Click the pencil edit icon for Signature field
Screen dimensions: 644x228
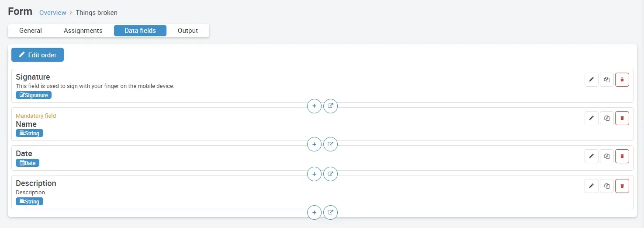[591, 80]
